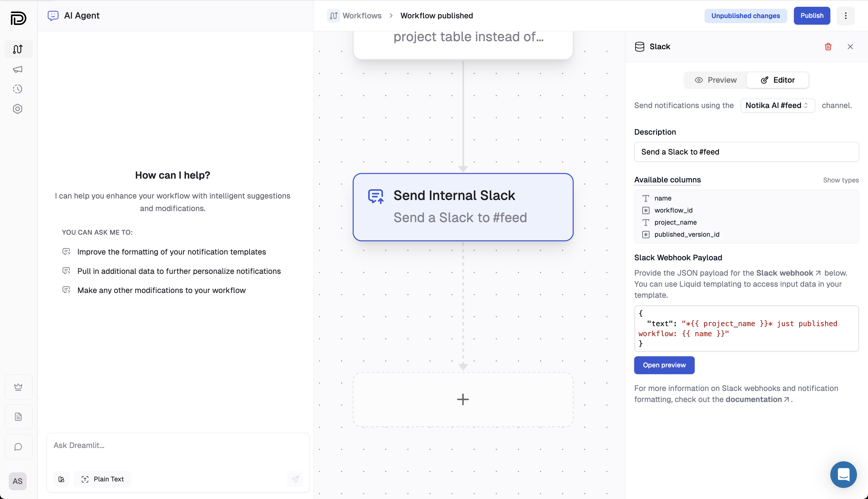Open the documents icon in lower sidebar
The image size is (868, 499).
coord(18,416)
